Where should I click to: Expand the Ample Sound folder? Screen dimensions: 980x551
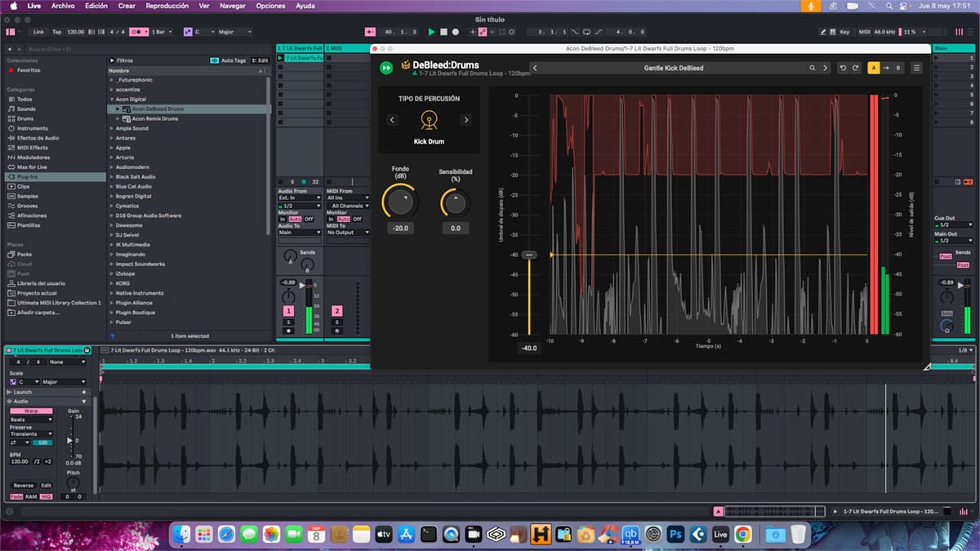112,128
